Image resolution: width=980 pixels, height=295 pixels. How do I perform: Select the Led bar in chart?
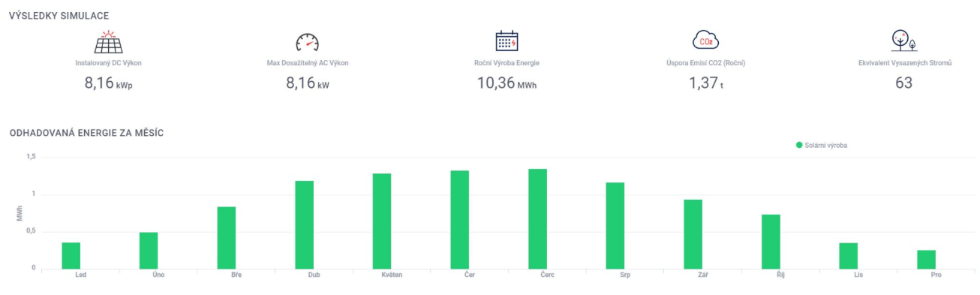pyautogui.click(x=71, y=255)
